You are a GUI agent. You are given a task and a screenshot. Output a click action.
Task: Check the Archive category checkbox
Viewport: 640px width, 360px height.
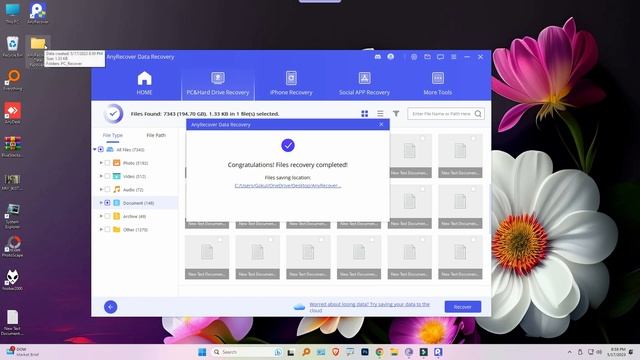[x=107, y=216]
